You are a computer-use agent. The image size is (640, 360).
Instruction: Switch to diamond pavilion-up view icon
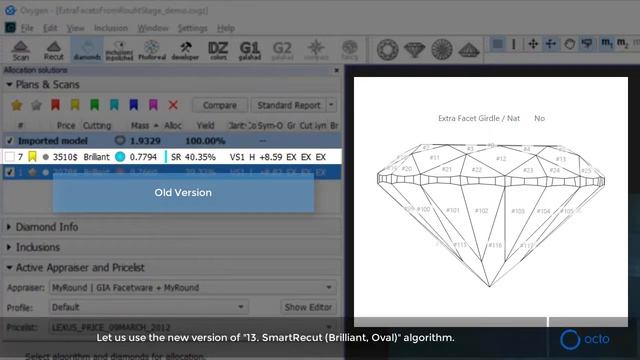click(x=469, y=50)
